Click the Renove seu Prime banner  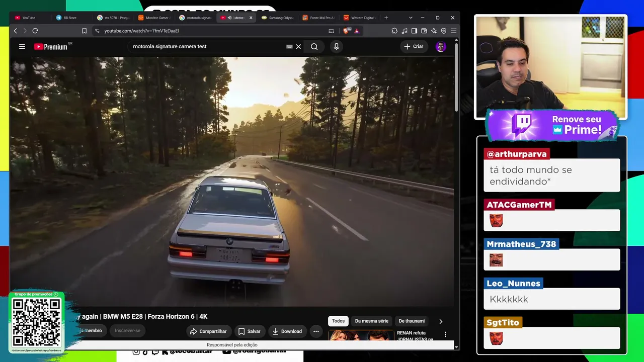552,125
